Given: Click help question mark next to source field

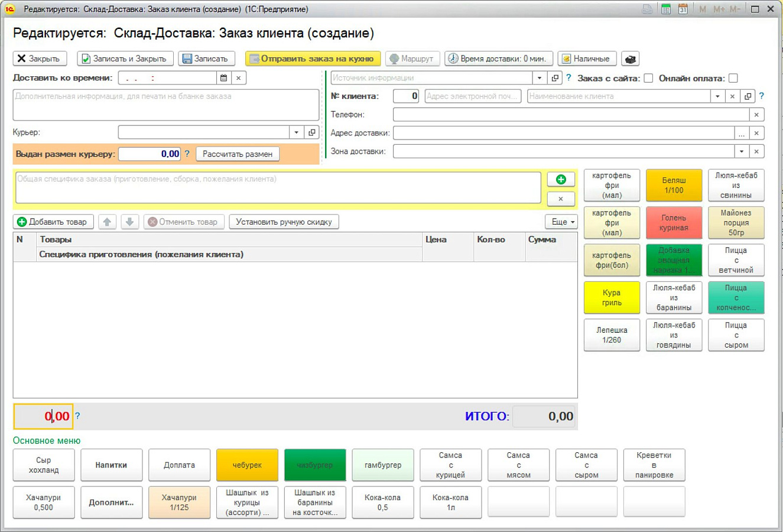Looking at the screenshot, I should click(568, 77).
